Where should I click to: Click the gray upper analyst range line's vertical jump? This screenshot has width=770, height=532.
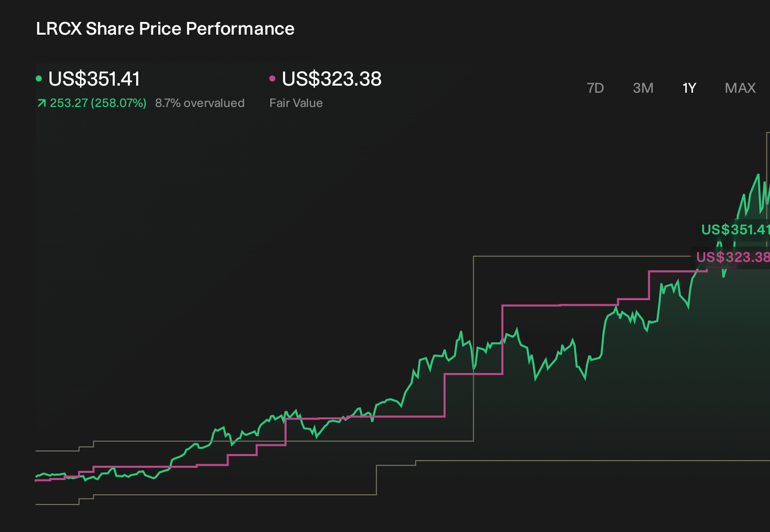pyautogui.click(x=473, y=349)
